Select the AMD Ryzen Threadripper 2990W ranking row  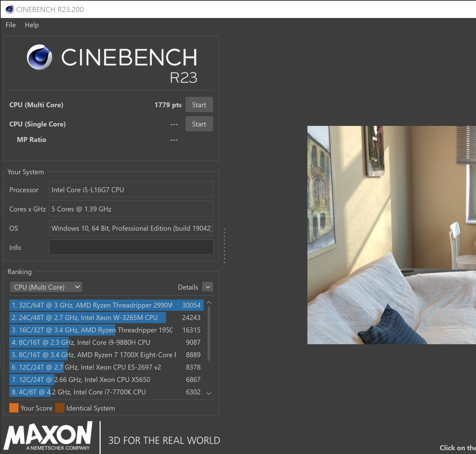coord(106,305)
